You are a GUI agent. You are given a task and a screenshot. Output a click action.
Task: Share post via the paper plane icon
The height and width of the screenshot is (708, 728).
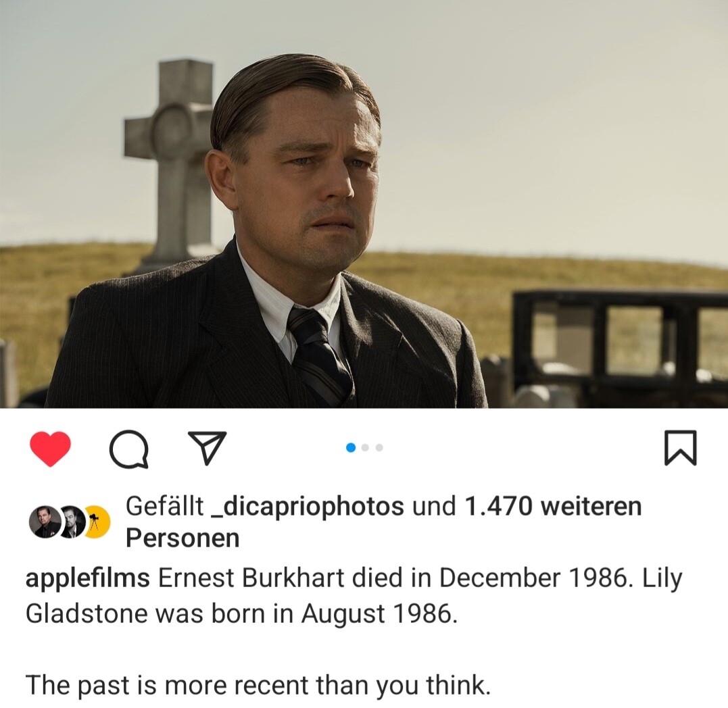click(x=207, y=447)
